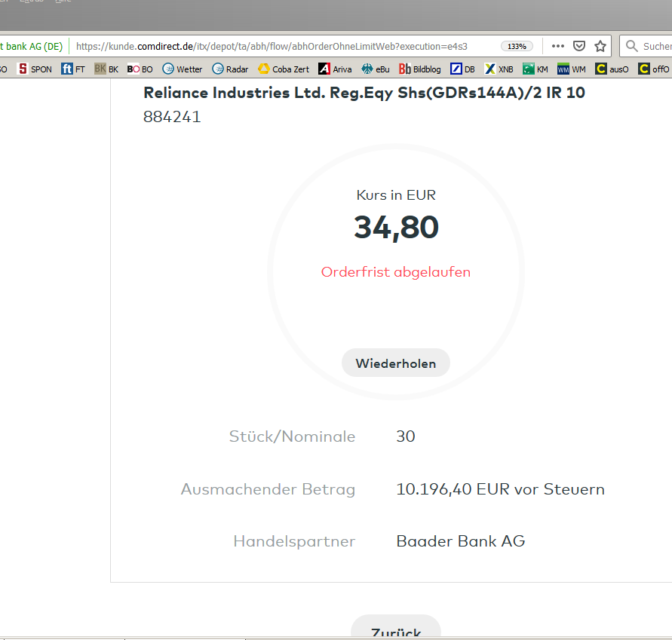Save page to Pocket
Viewport: 672px width, 640px height.
(579, 46)
